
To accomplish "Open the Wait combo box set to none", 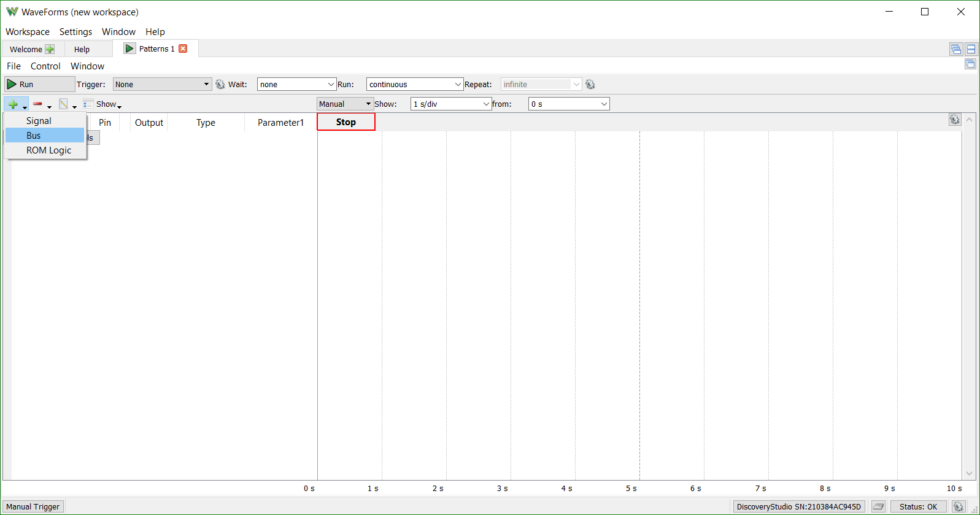I will pyautogui.click(x=296, y=85).
